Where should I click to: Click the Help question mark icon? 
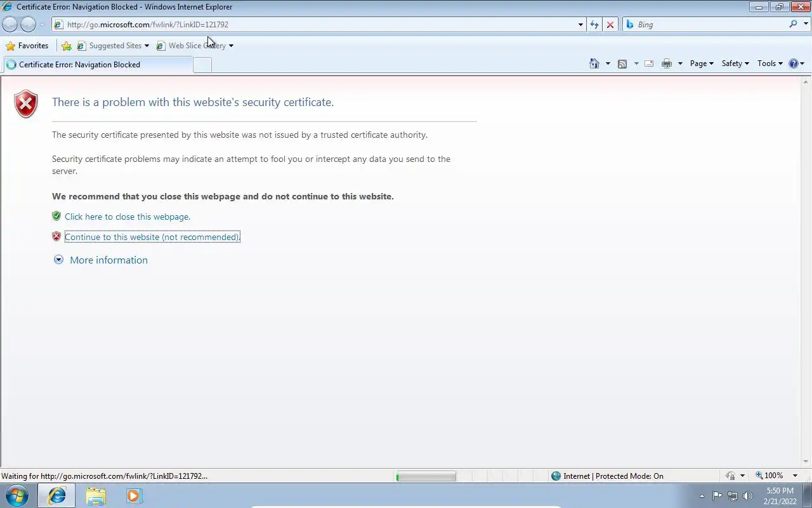click(x=794, y=63)
